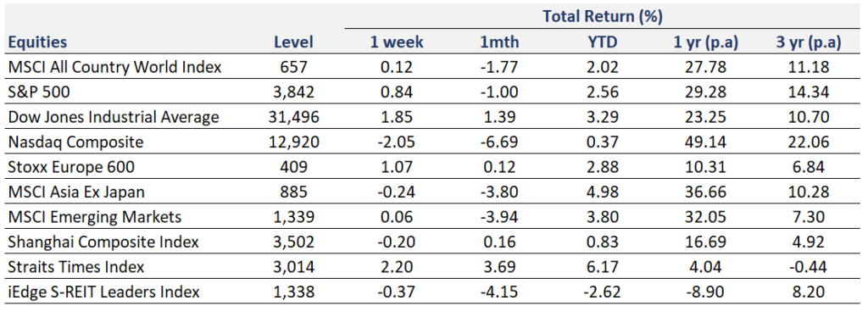868x317 pixels.
Task: Click the Total Return (%) heading
Action: coord(603,17)
